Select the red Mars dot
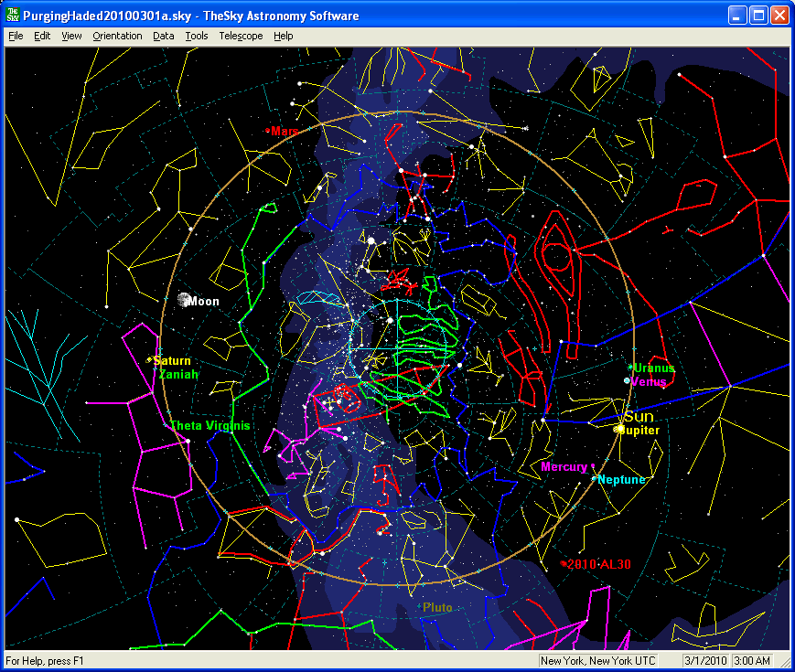795x672 pixels. pyautogui.click(x=267, y=131)
